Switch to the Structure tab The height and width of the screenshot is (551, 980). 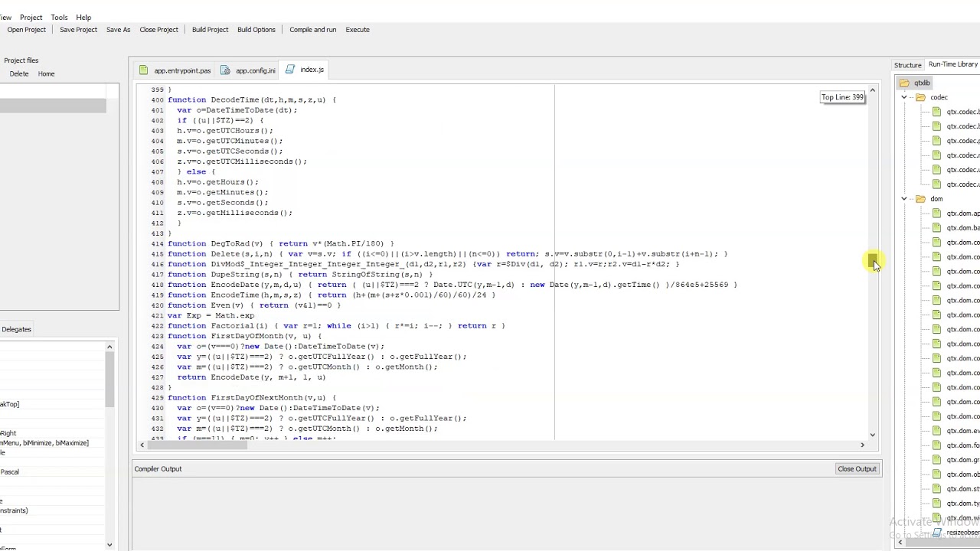907,65
